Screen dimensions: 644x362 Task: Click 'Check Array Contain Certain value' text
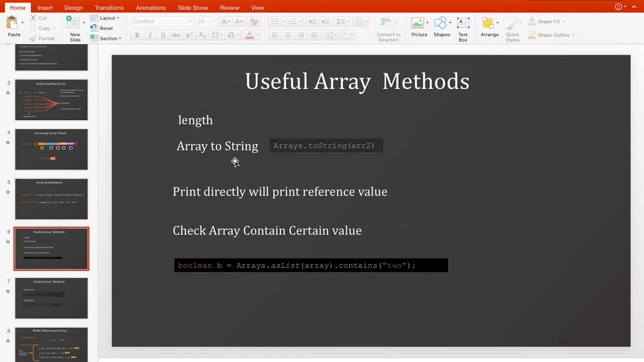[x=267, y=231]
